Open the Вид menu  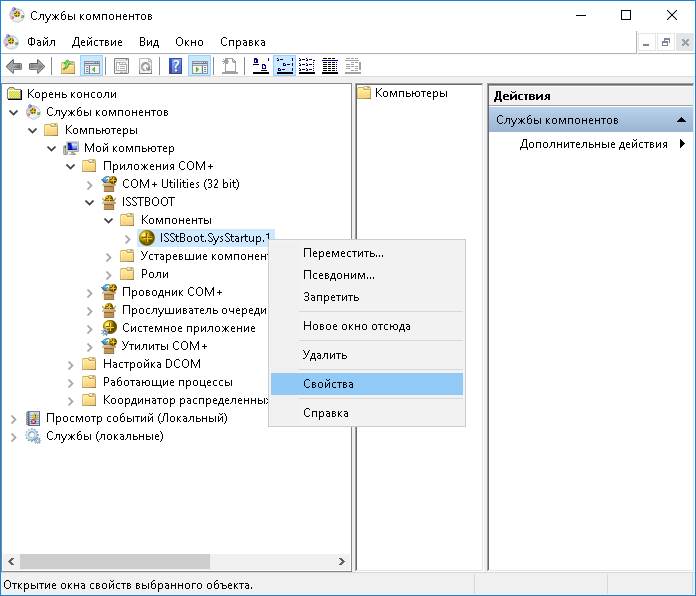click(149, 42)
